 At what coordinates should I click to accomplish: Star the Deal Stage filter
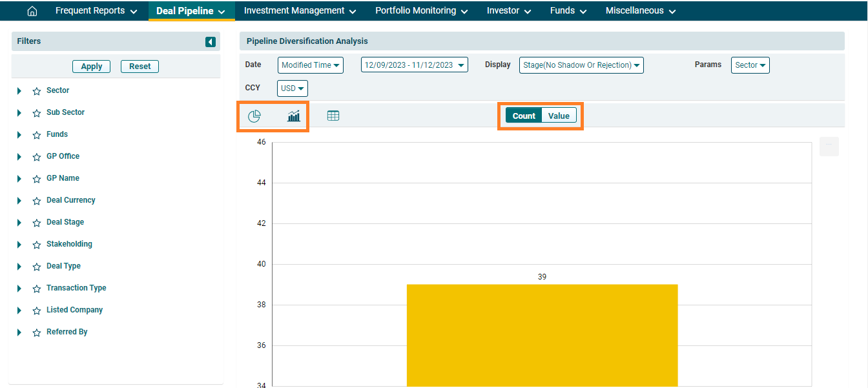(37, 223)
